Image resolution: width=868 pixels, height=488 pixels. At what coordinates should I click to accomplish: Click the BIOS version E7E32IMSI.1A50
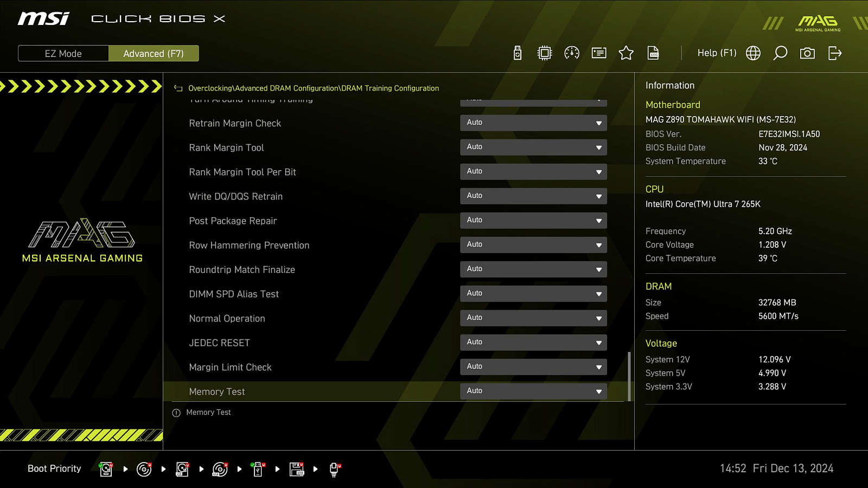point(789,134)
